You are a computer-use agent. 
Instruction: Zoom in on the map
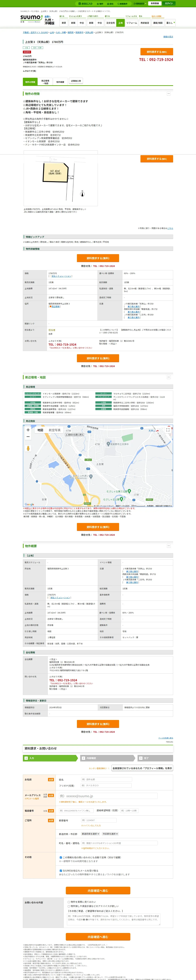point(28,430)
